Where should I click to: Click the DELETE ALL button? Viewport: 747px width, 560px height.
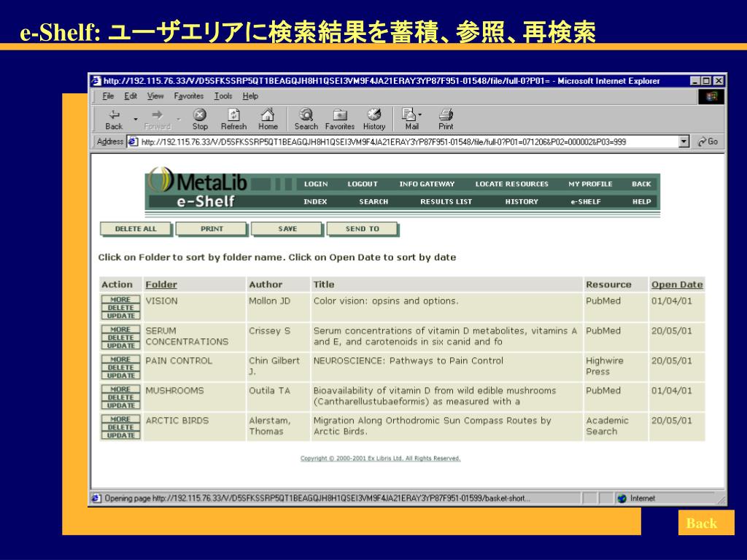(136, 228)
